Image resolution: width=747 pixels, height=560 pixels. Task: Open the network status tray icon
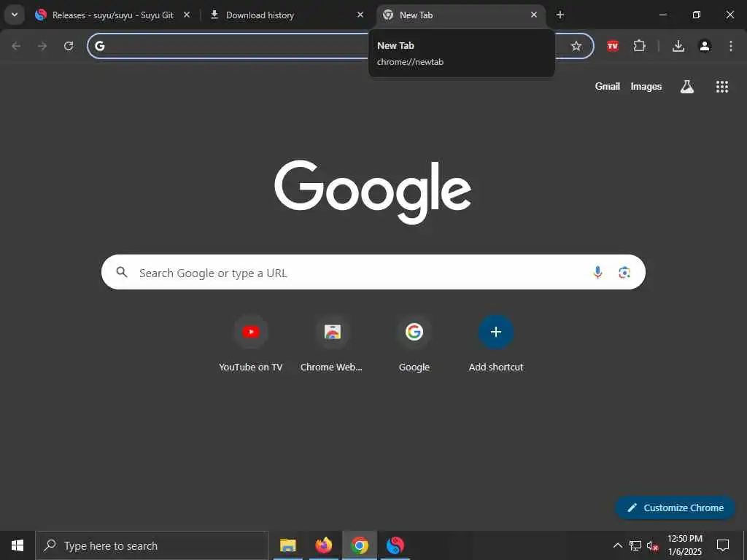point(635,545)
